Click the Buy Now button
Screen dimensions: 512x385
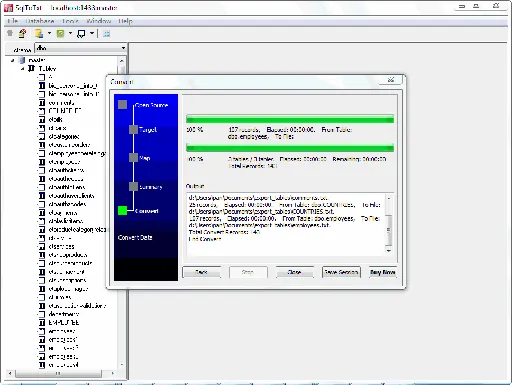pos(383,272)
